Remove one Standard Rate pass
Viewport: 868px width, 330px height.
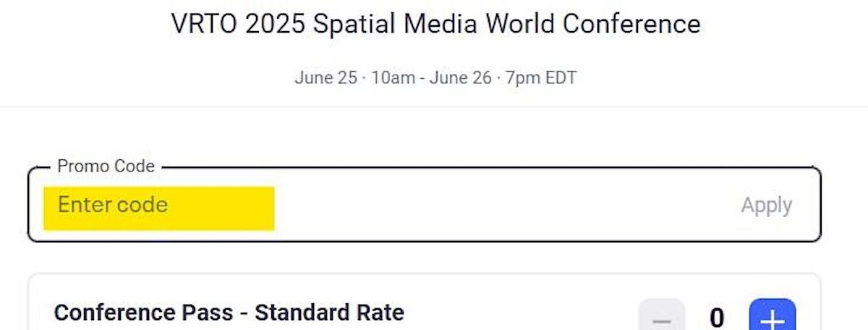661,317
